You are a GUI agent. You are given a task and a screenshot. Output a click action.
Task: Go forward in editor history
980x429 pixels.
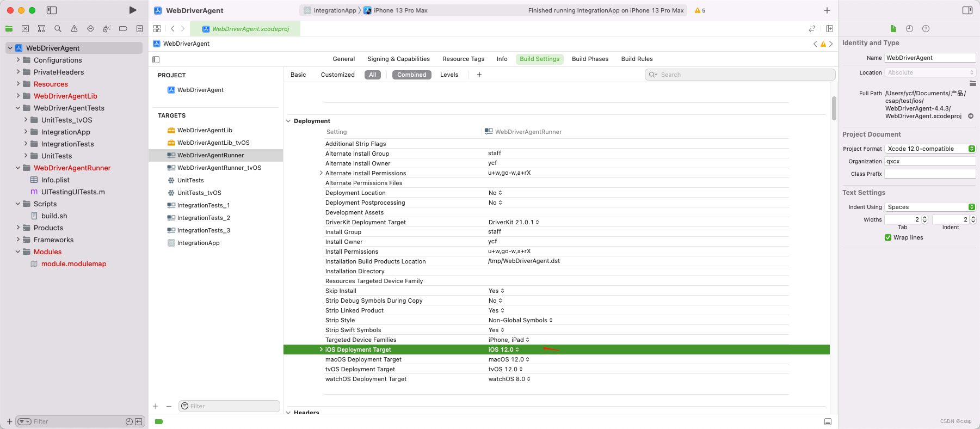point(183,29)
